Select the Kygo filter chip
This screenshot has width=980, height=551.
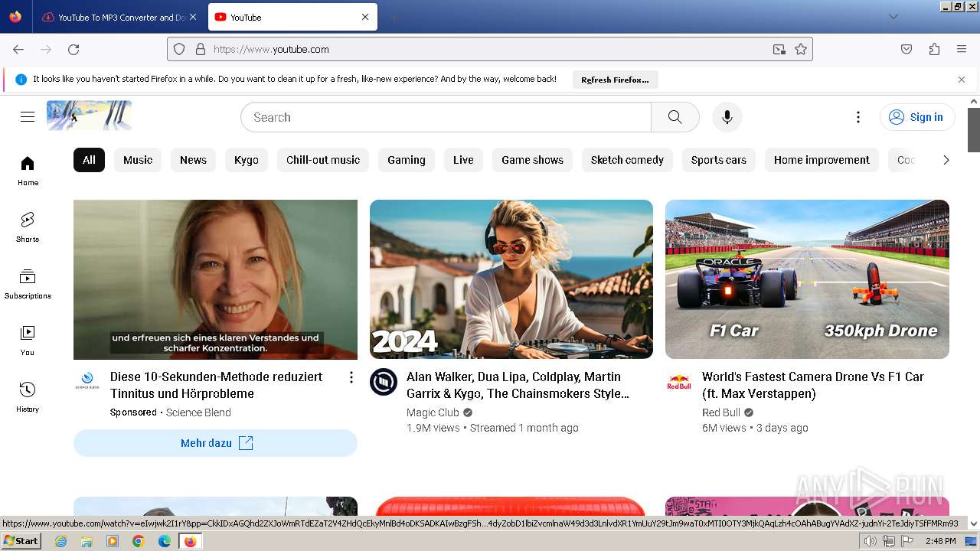pos(247,160)
